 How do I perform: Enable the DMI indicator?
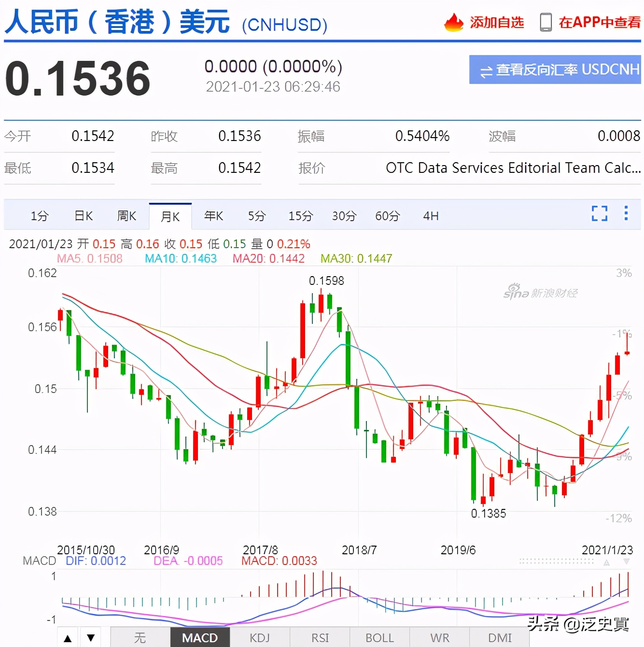(x=499, y=637)
